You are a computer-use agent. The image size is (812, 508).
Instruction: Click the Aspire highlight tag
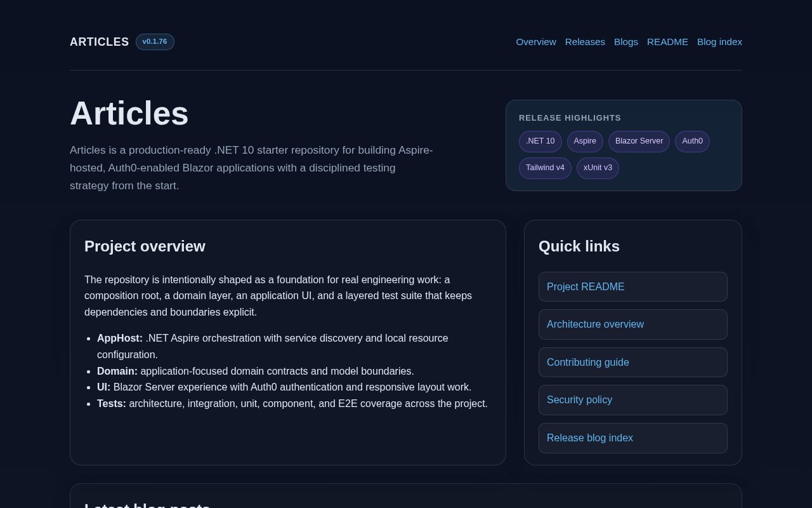[x=585, y=142]
